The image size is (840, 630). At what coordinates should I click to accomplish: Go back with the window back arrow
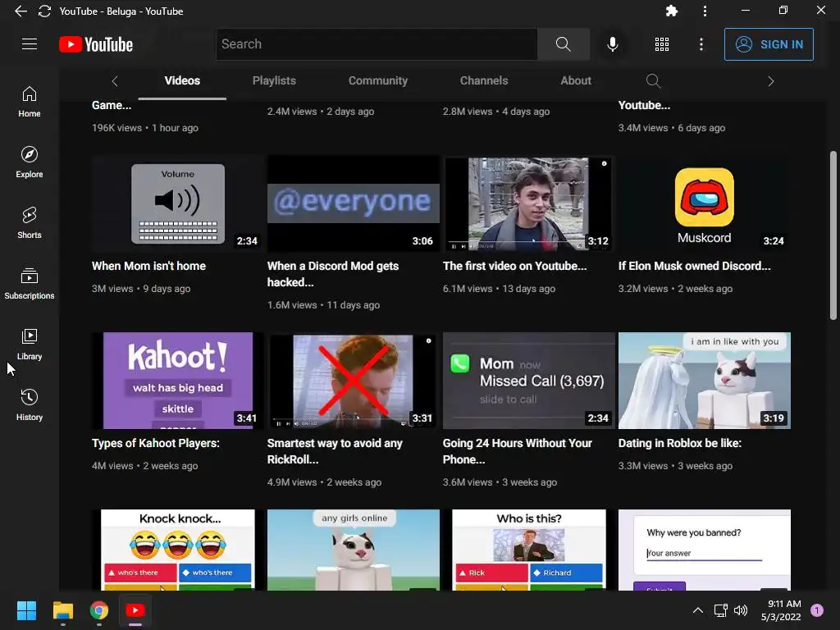click(21, 11)
